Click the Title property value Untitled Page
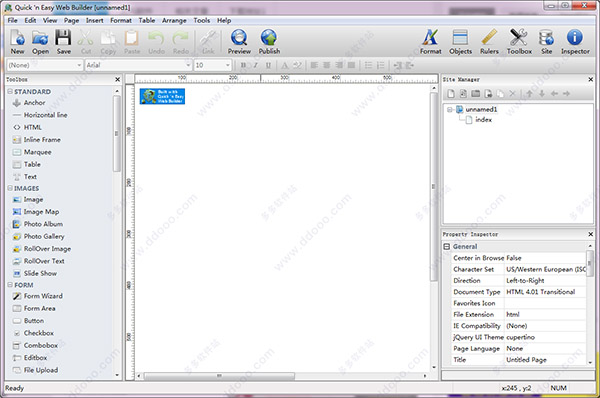Image resolution: width=600 pixels, height=398 pixels. [545, 360]
